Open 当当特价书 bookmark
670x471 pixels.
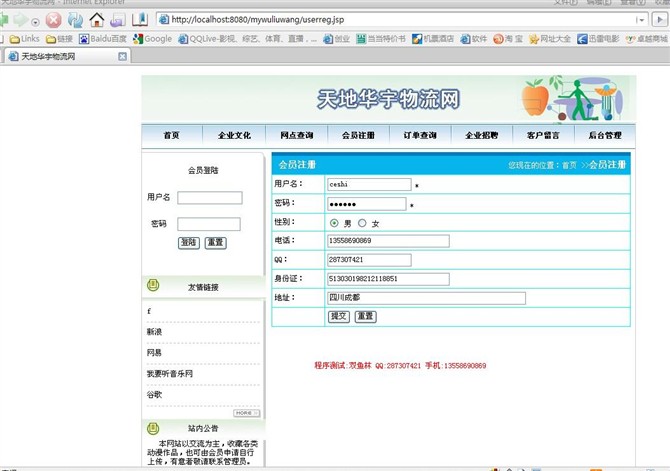(x=381, y=39)
